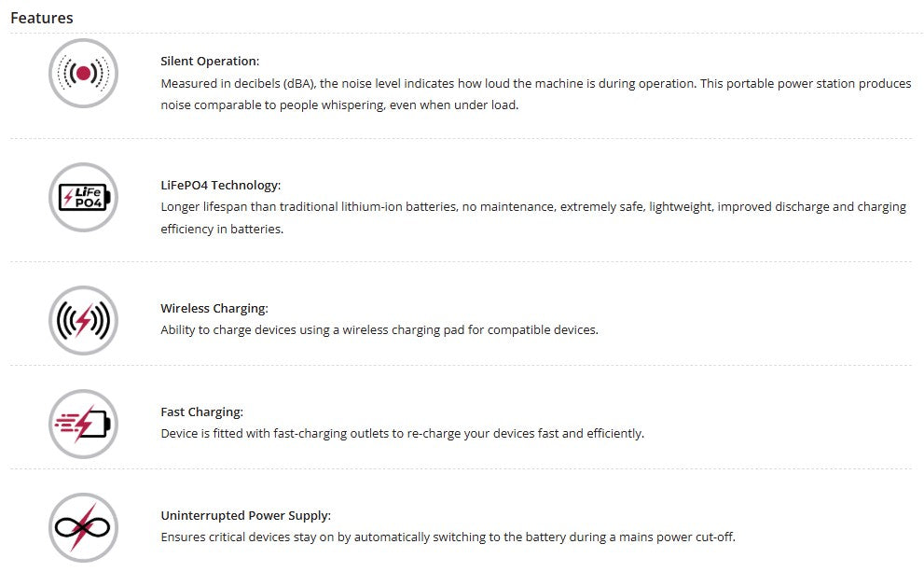Viewport: 924px width, 572px height.
Task: Click the Uninterrupted Power Supply infinity icon
Action: [x=83, y=527]
